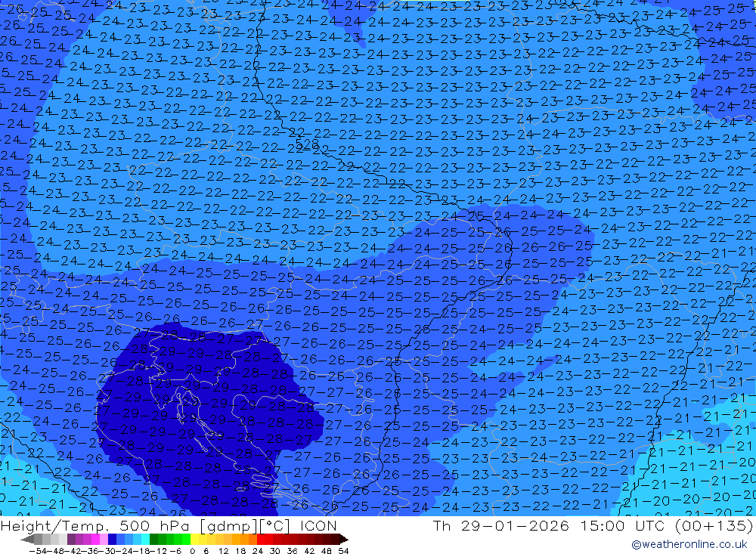
Task: Click the '(00+135)' forecast offset text
Action: (714, 525)
